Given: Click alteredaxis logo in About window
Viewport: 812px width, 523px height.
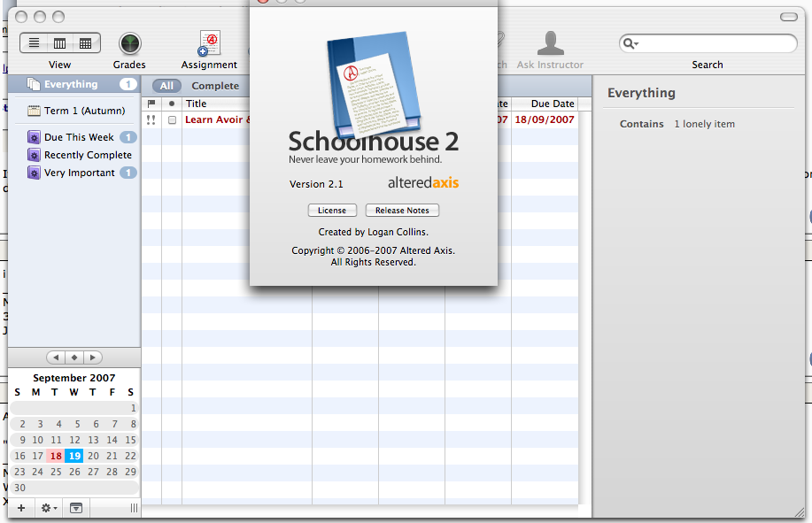Looking at the screenshot, I should coord(423,182).
